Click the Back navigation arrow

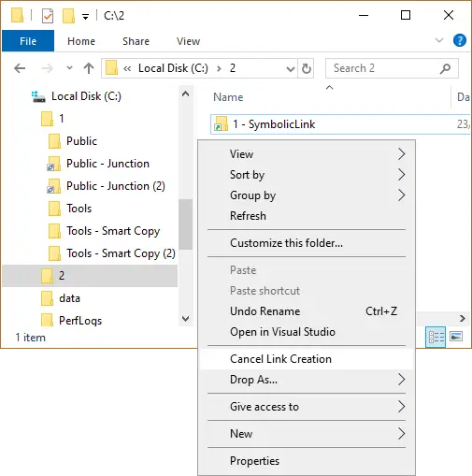[x=20, y=68]
